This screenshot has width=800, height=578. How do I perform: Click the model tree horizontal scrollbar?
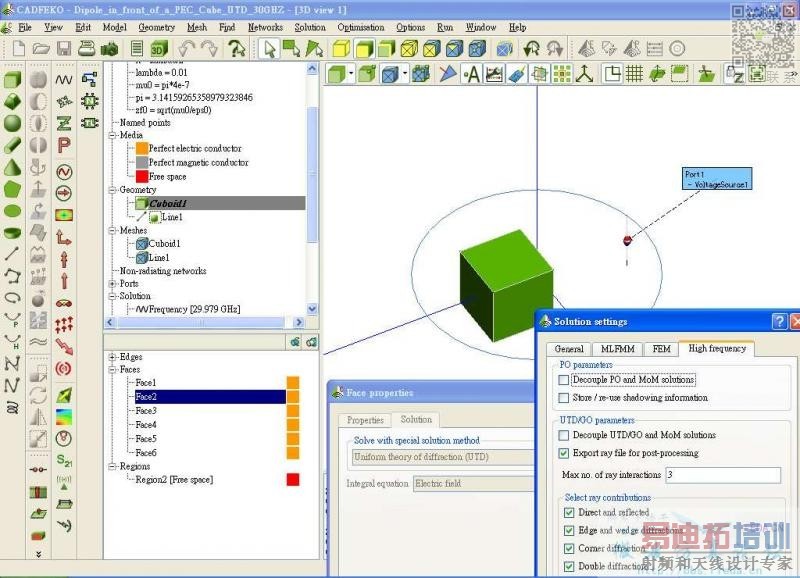coord(202,322)
